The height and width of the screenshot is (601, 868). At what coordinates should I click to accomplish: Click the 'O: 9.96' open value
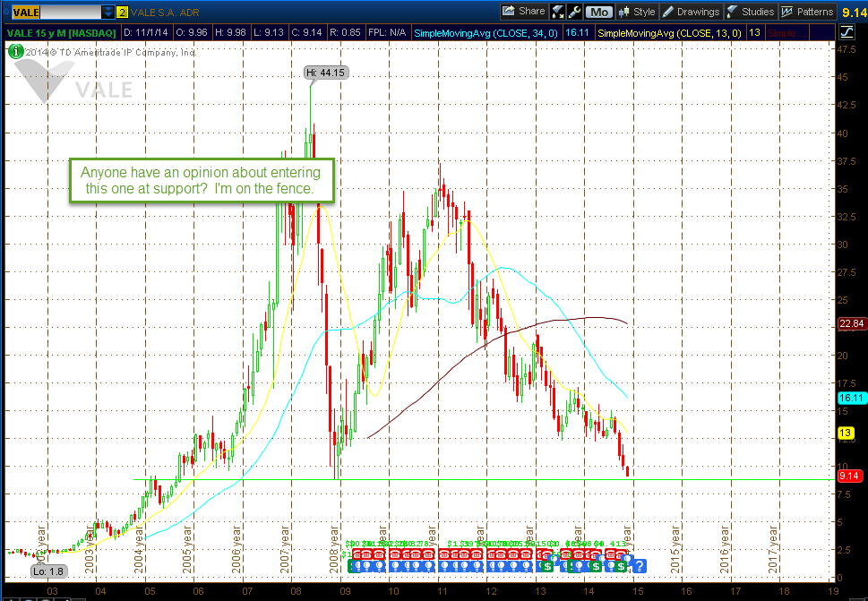click(192, 32)
